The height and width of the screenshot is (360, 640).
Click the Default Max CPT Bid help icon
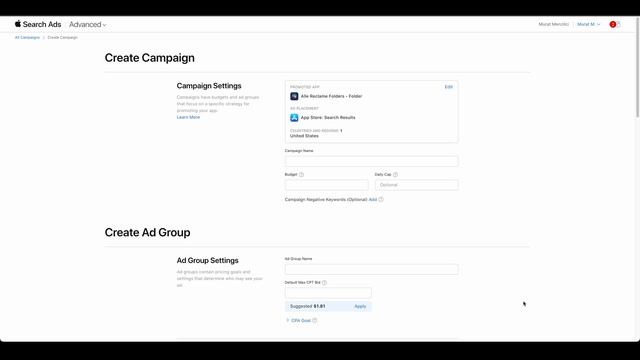[324, 282]
